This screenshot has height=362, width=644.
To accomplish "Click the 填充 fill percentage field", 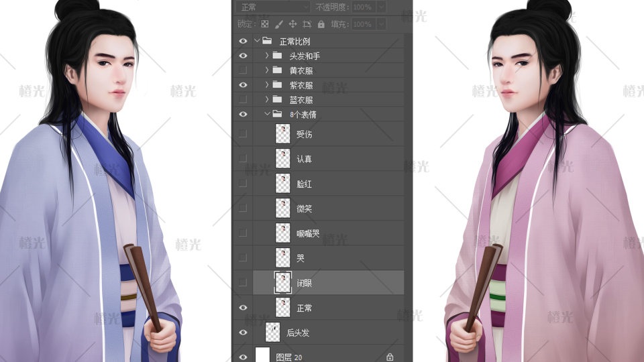I will coord(363,24).
